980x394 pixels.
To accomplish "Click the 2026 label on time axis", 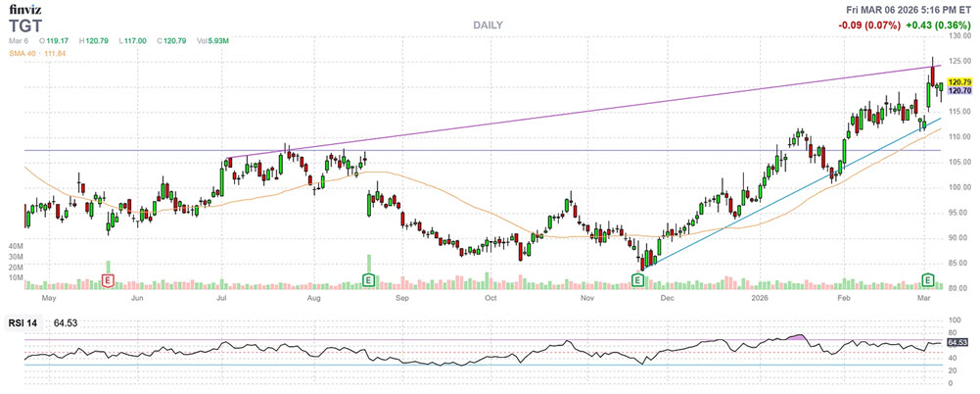I will (761, 299).
